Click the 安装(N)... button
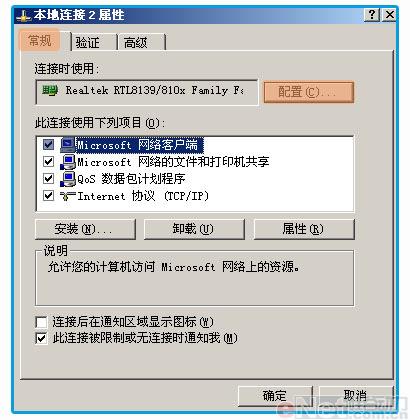410x420 pixels. 85,229
